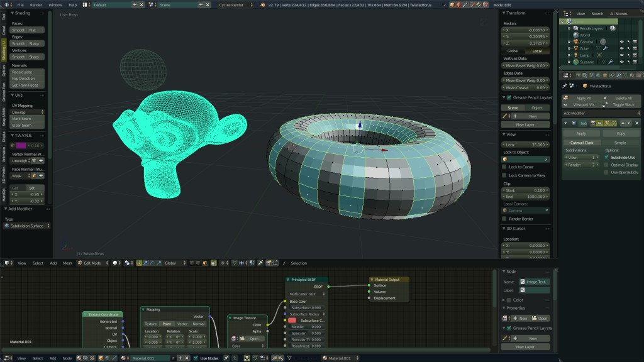Switch Grease Pencil to Object tab
644x362 pixels.
pyautogui.click(x=537, y=108)
